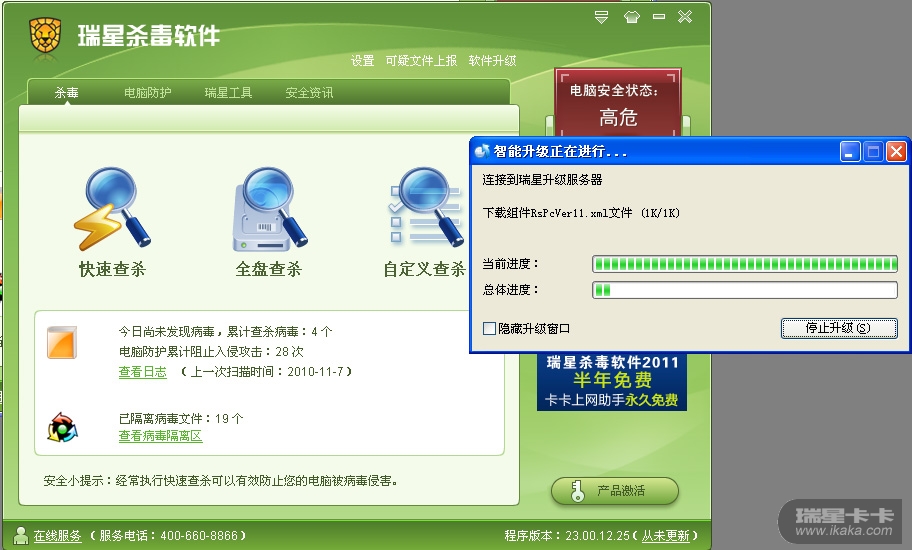Click text 电脑防护累计阻止入侵攻击：28 次
Screen dimensions: 912x550
(x=211, y=352)
